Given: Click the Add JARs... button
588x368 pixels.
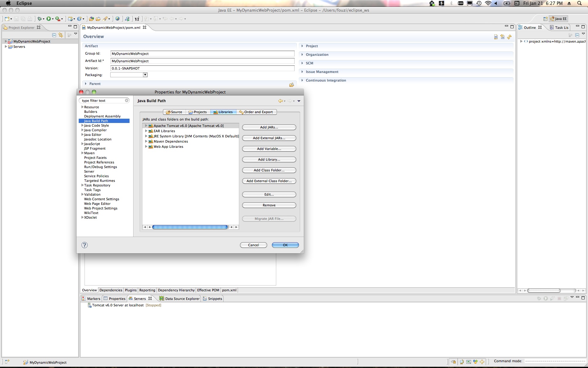Looking at the screenshot, I should point(269,127).
